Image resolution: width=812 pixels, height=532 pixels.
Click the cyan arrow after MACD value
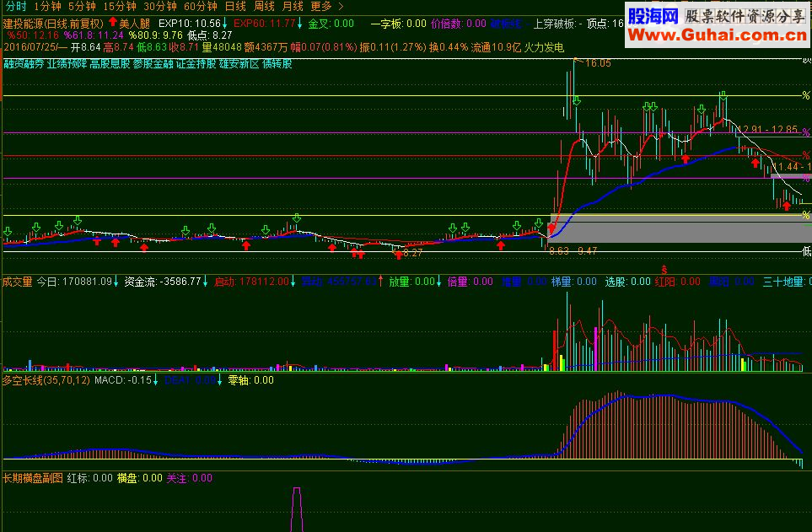pos(156,380)
